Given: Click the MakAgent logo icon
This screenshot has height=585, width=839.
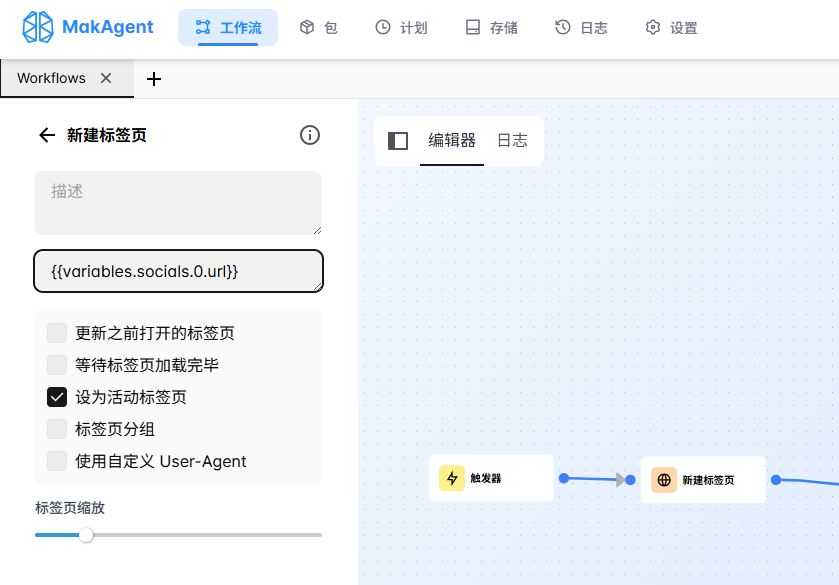Looking at the screenshot, I should click(37, 27).
